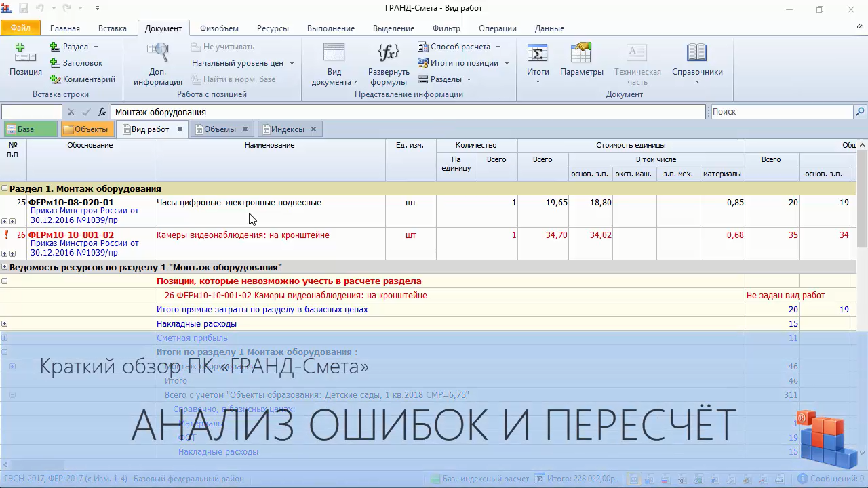868x488 pixels.
Task: Select position ФЕРм10-08-020-01
Action: click(71, 202)
